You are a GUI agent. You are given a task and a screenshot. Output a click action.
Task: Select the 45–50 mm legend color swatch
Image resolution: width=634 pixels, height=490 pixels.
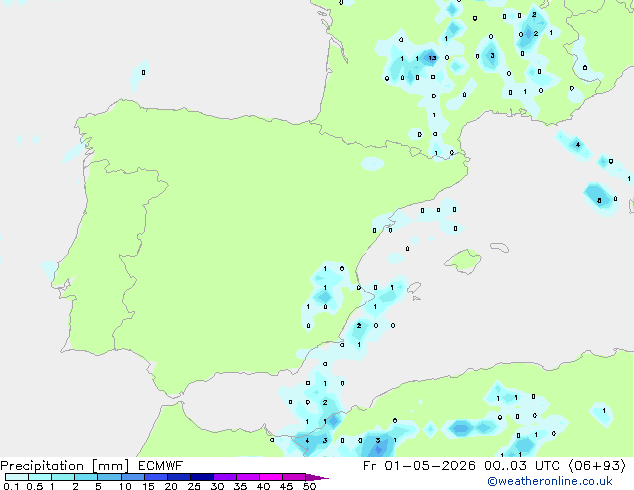point(294,477)
